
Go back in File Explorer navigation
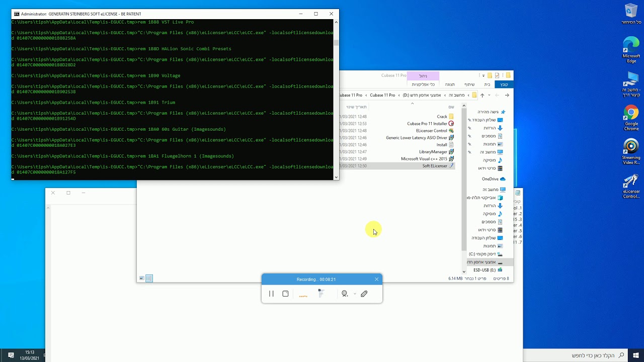(x=507, y=95)
